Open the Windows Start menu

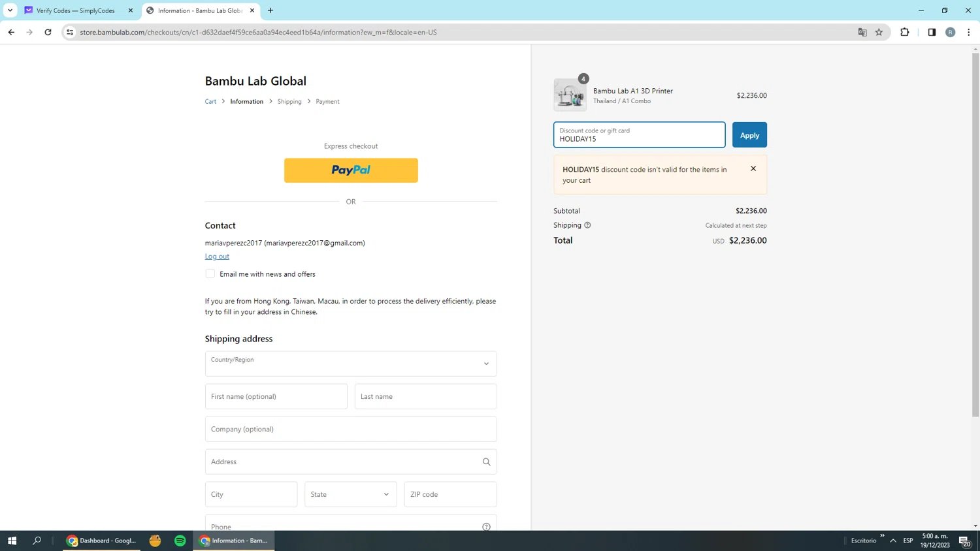tap(12, 541)
